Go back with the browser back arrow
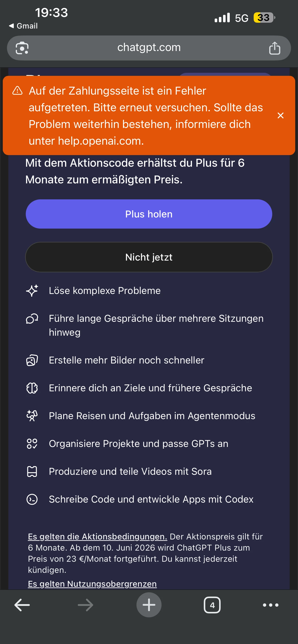 [22, 605]
